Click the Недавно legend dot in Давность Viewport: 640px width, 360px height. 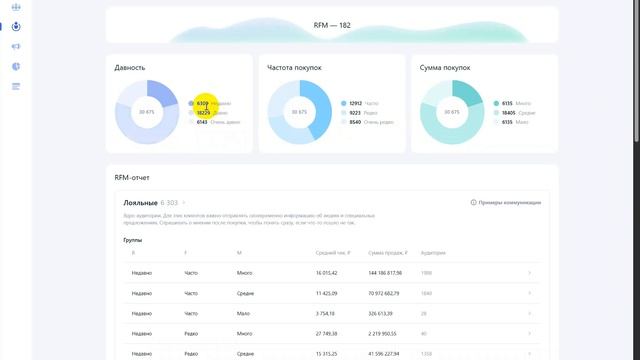point(191,104)
